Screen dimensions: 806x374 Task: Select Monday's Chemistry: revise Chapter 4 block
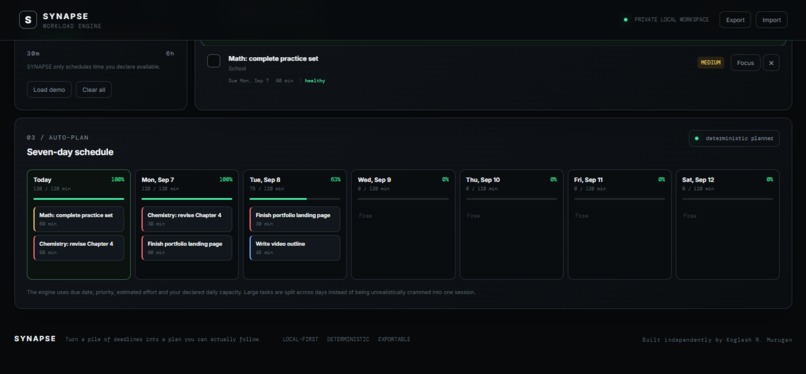coord(187,219)
